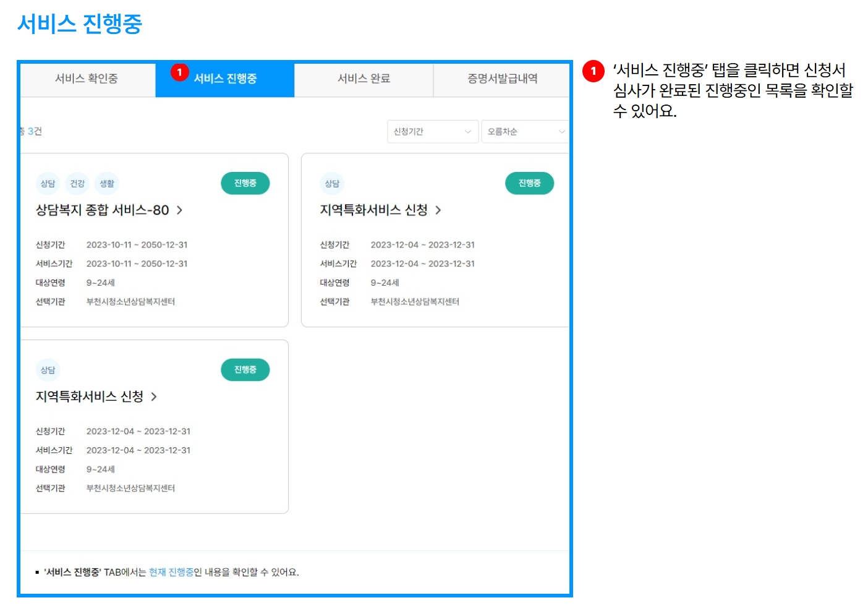Open the 오름차순 order dropdown
This screenshot has width=868, height=616.
(x=525, y=131)
